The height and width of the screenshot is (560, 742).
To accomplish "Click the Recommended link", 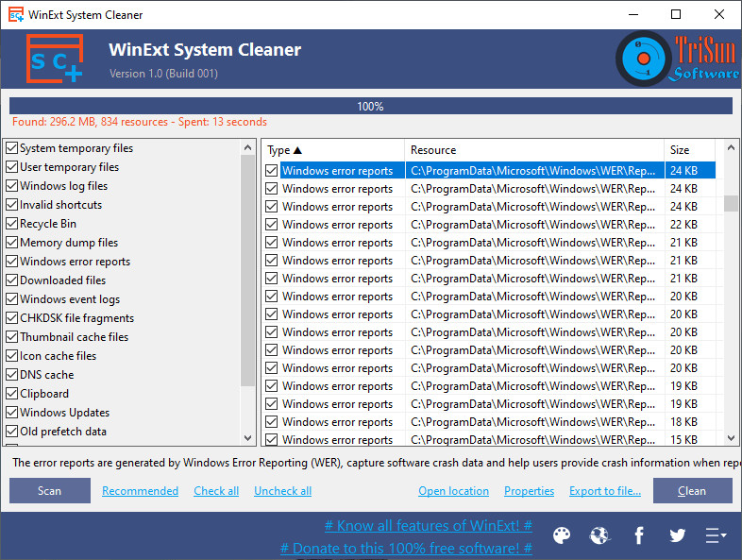I will [140, 491].
